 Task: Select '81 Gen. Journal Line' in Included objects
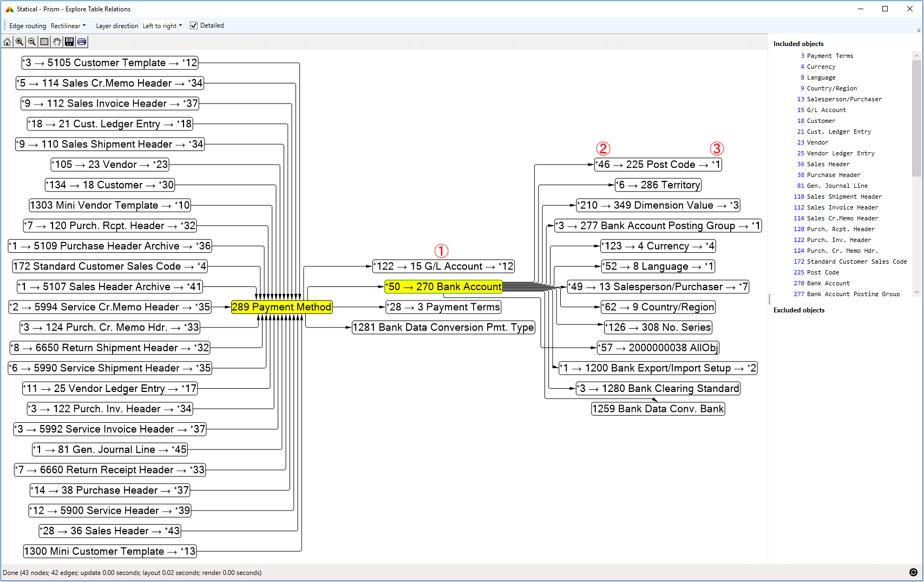833,186
